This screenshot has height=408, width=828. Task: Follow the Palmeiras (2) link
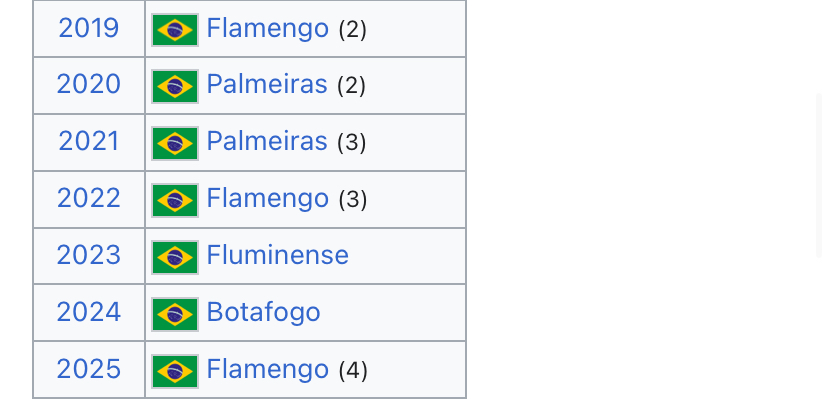point(267,84)
